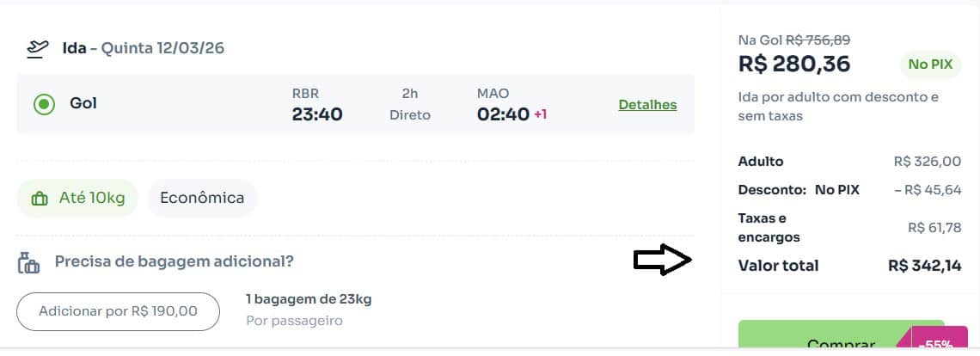
Task: Click the RBR 23:40 departure time
Action: tap(317, 105)
